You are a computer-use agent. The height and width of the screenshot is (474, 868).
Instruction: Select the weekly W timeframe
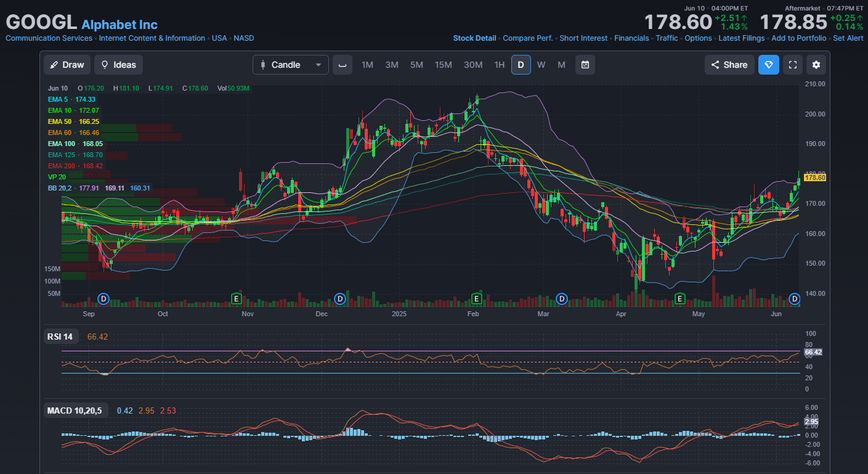pos(541,65)
